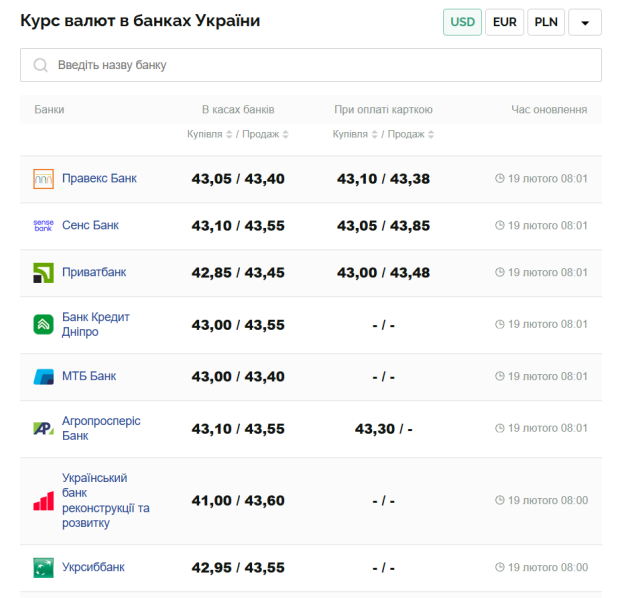Click the Банк Кредит Дніпро logo icon

point(43,324)
